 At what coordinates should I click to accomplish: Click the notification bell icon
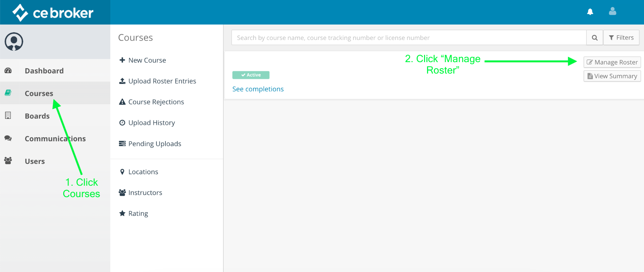pos(590,12)
